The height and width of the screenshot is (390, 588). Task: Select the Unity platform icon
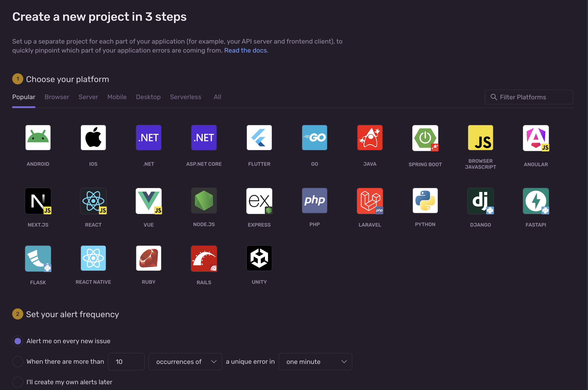(259, 258)
